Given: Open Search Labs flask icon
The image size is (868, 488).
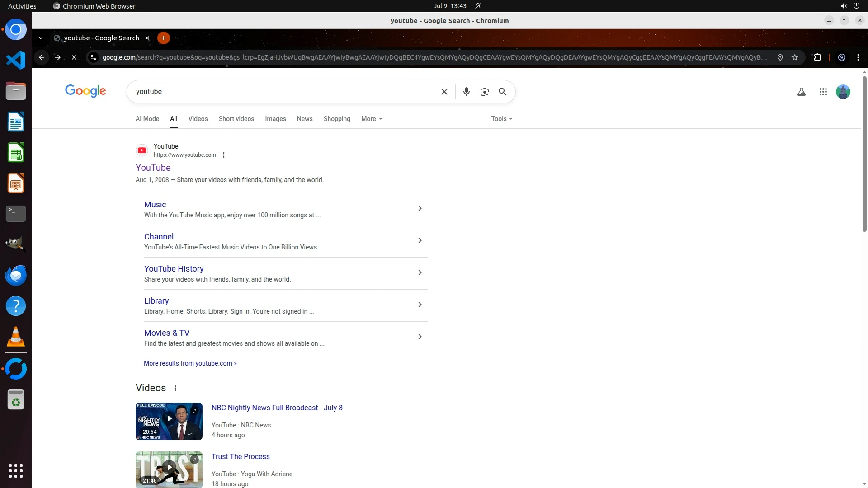Looking at the screenshot, I should pos(801,92).
